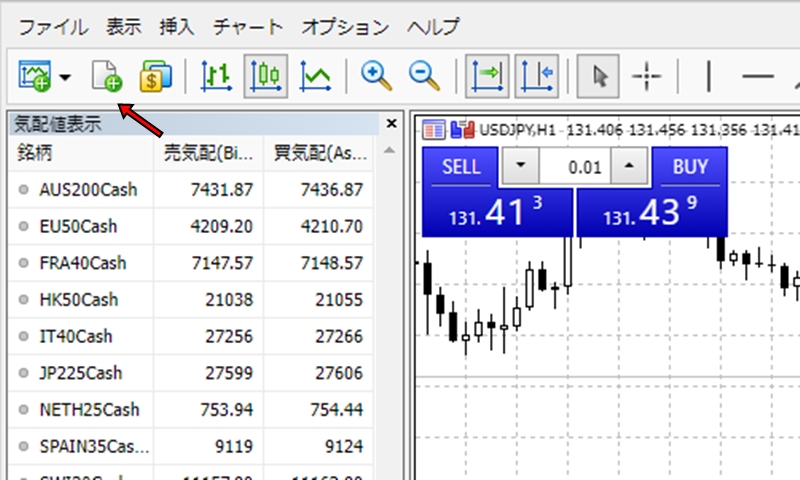Click SPAIN35Cash ask price 9124
Image resolution: width=800 pixels, height=480 pixels.
(x=344, y=447)
